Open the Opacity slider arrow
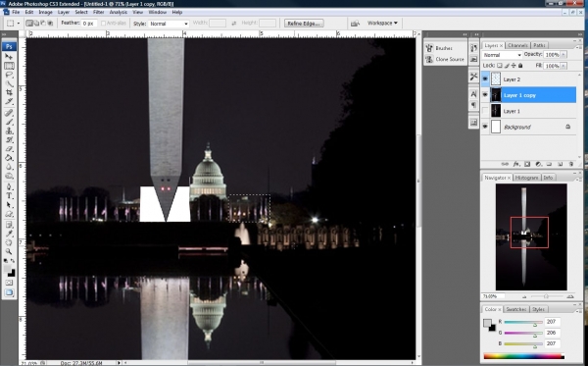 (x=563, y=55)
